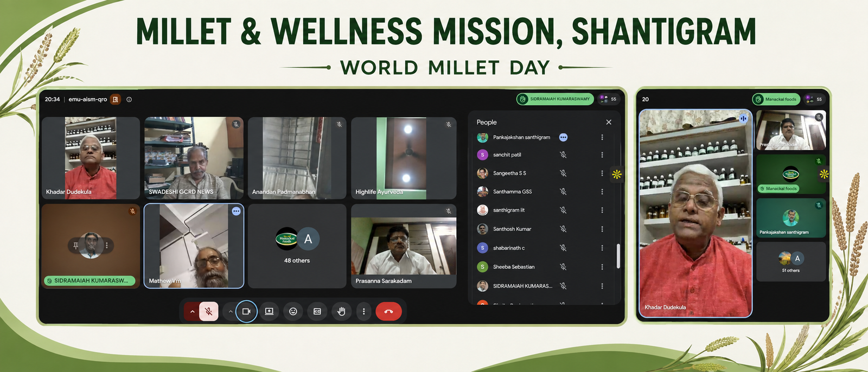Pin icon on SIDRAMAIAH KUMARASWAMY tile
The image size is (868, 372).
click(76, 245)
